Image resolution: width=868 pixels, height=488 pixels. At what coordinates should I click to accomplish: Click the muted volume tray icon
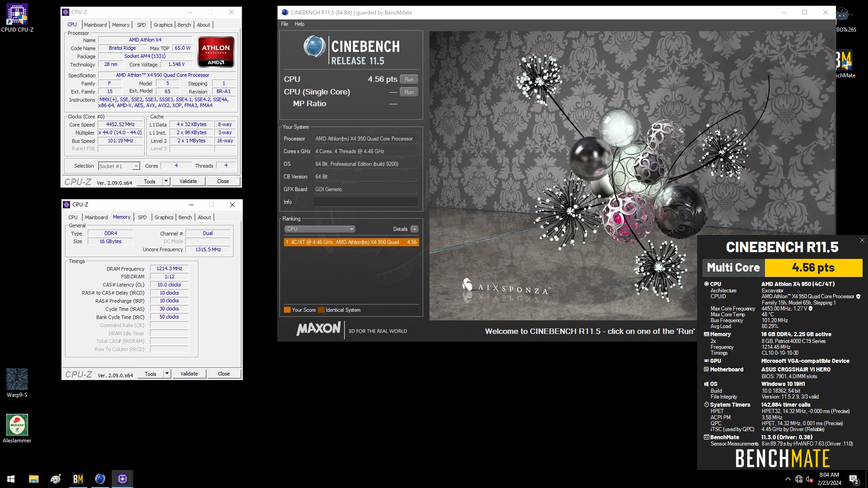(x=810, y=479)
